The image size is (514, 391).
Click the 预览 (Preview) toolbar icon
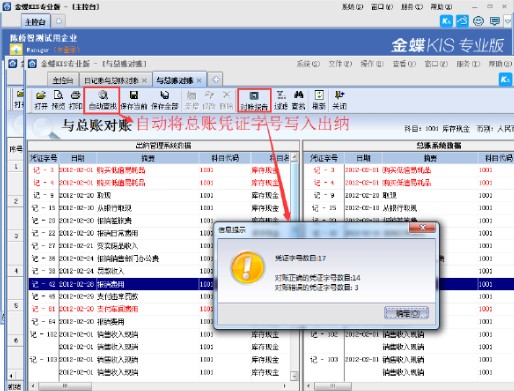pyautogui.click(x=58, y=100)
